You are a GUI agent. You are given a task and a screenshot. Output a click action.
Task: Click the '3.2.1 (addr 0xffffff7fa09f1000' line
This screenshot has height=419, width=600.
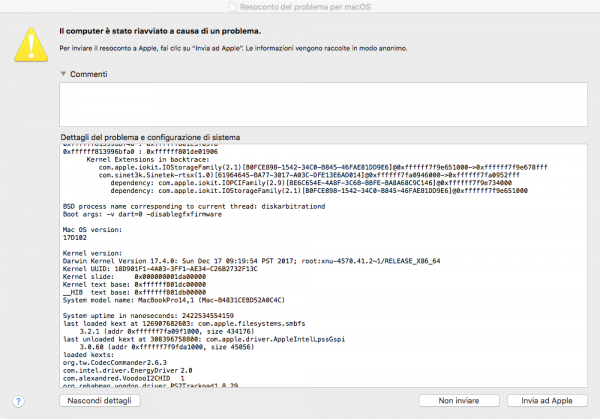(x=167, y=331)
